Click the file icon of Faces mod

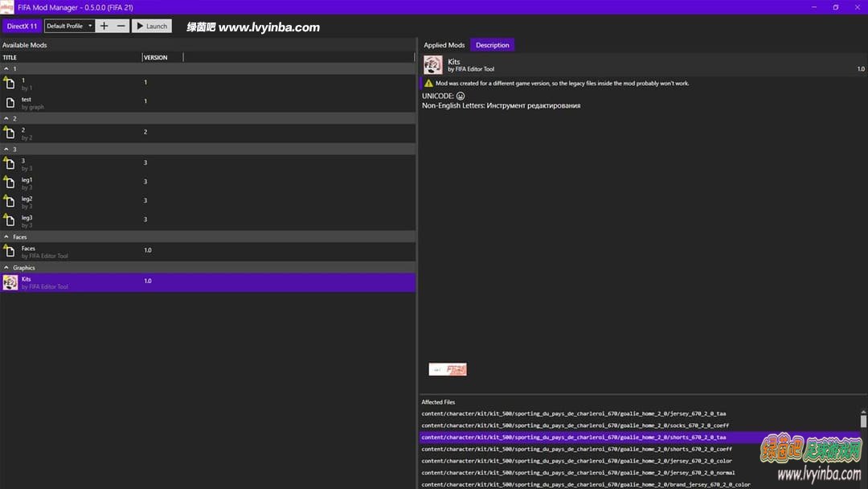pos(10,252)
